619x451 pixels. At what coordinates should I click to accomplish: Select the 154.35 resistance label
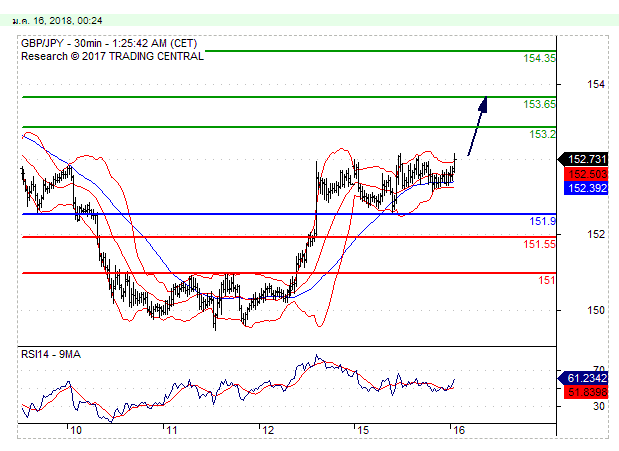click(x=539, y=58)
